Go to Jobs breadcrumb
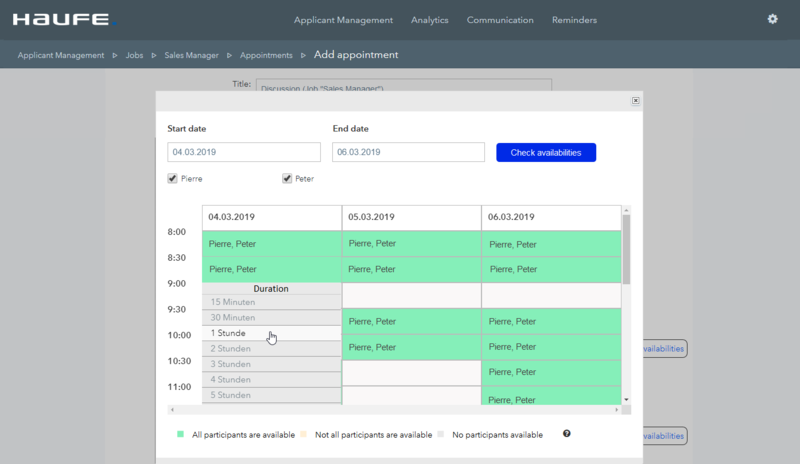The height and width of the screenshot is (464, 800). pos(134,55)
